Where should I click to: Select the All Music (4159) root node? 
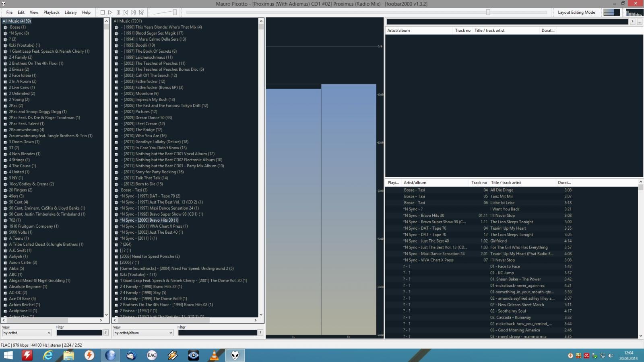(x=17, y=21)
